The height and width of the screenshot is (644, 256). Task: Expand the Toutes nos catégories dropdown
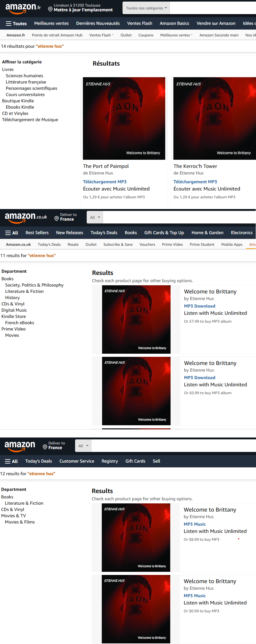point(146,8)
